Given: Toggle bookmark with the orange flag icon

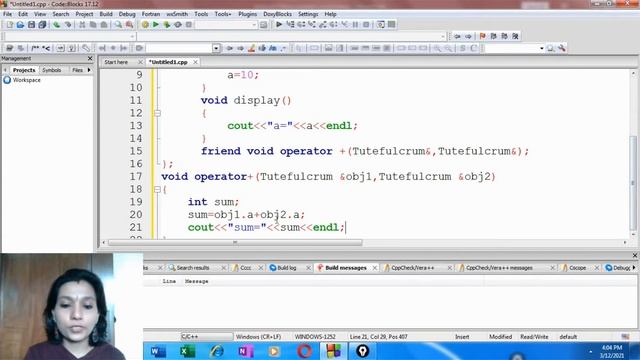Looking at the screenshot, I should tap(483, 36).
